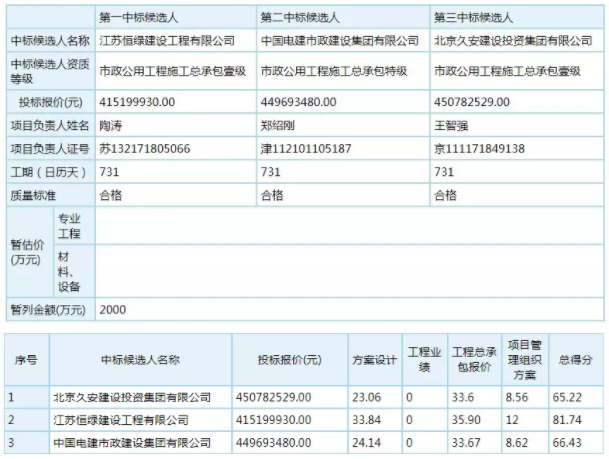Click certificate number 京111171849138

479,149
